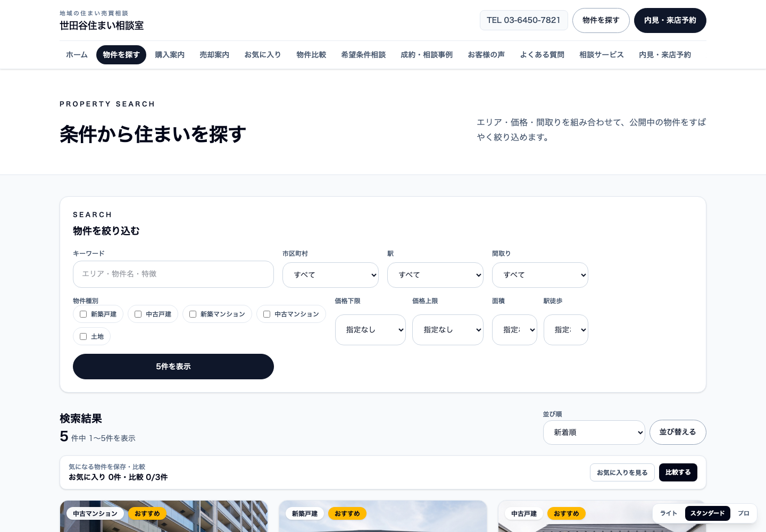This screenshot has width=766, height=532.
Task: Expand the 駅 station dropdown
Action: (x=435, y=275)
